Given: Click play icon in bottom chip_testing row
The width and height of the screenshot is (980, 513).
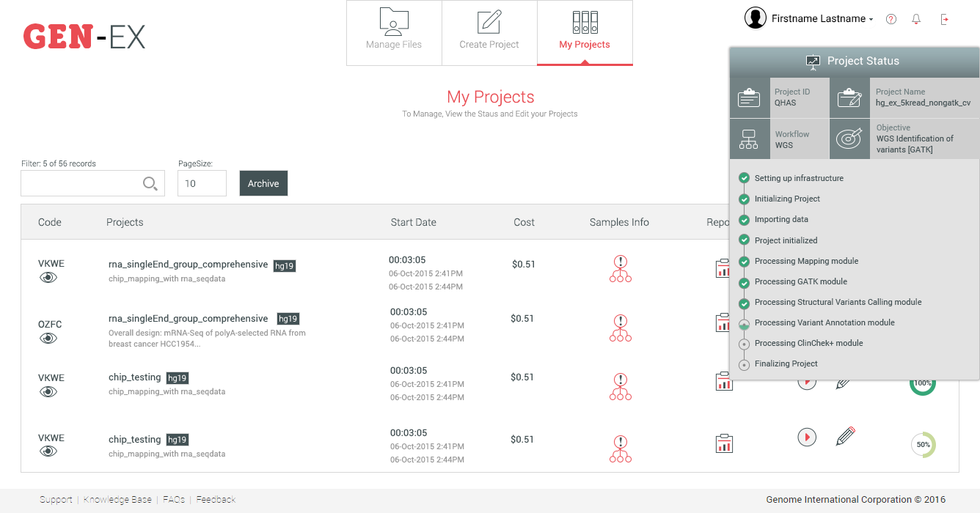Looking at the screenshot, I should [807, 438].
